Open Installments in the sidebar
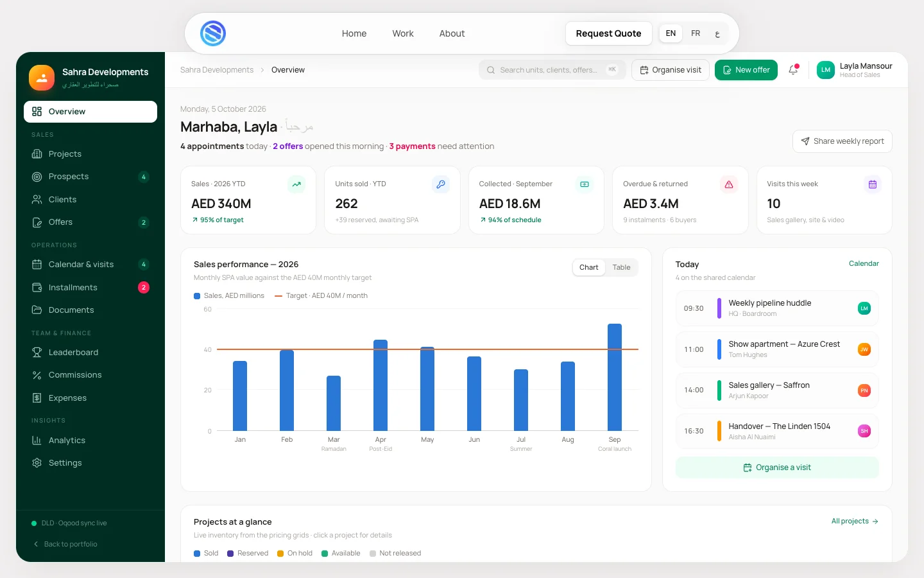The height and width of the screenshot is (578, 924). [x=90, y=288]
